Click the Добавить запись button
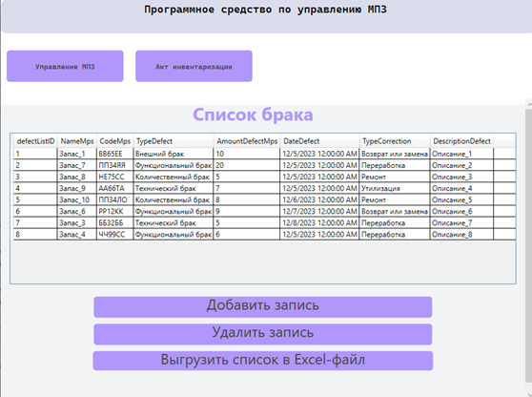 262,307
